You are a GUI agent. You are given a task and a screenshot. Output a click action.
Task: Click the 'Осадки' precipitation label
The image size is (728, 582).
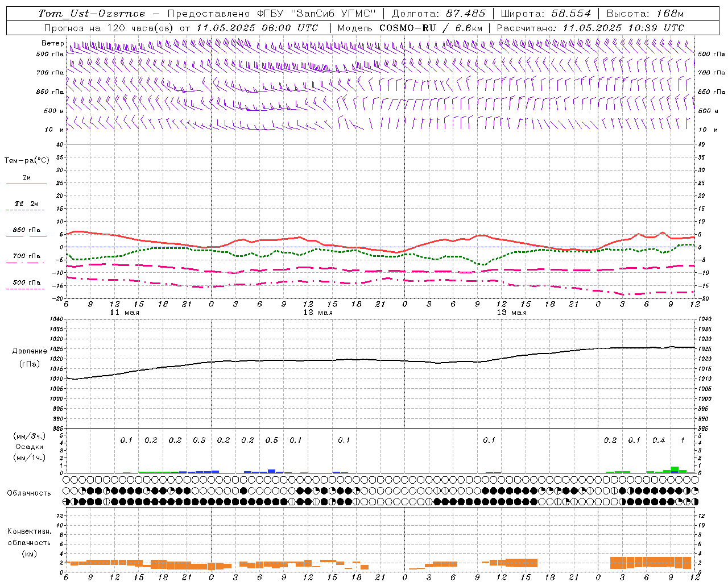point(29,447)
